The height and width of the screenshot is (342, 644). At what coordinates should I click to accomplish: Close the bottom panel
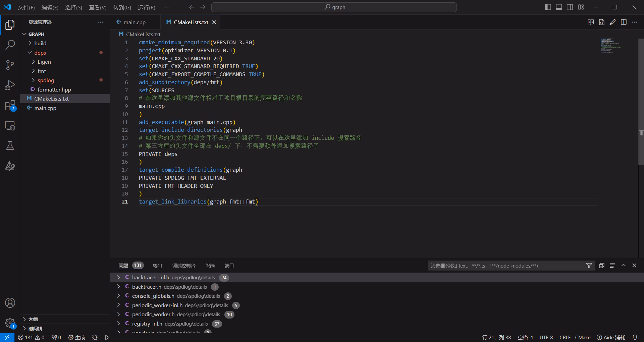pyautogui.click(x=634, y=265)
